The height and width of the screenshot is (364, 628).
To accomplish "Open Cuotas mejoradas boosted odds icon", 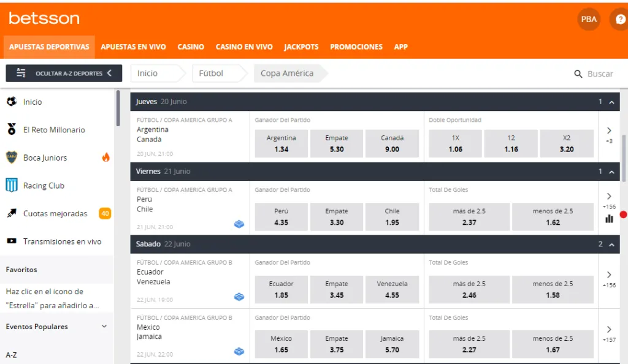I will (x=10, y=213).
